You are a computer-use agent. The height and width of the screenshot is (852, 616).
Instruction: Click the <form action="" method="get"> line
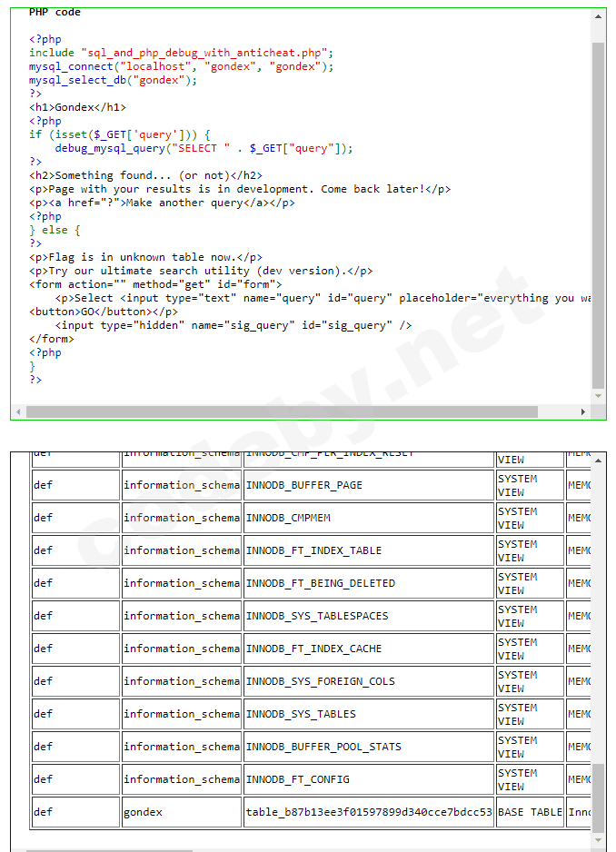click(155, 284)
